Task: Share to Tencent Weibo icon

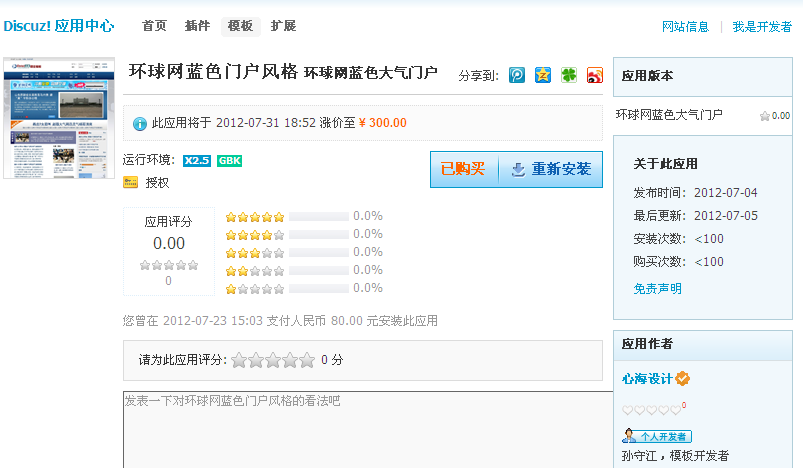Action: [517, 75]
